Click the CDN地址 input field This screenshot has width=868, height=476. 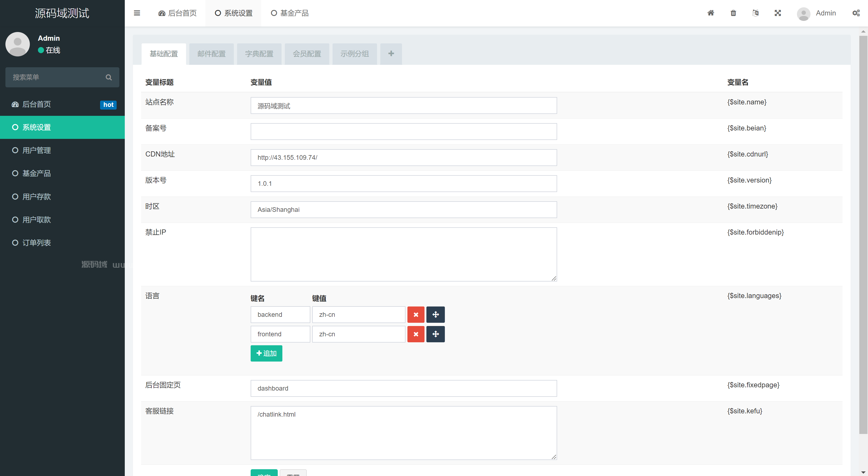[x=403, y=157]
